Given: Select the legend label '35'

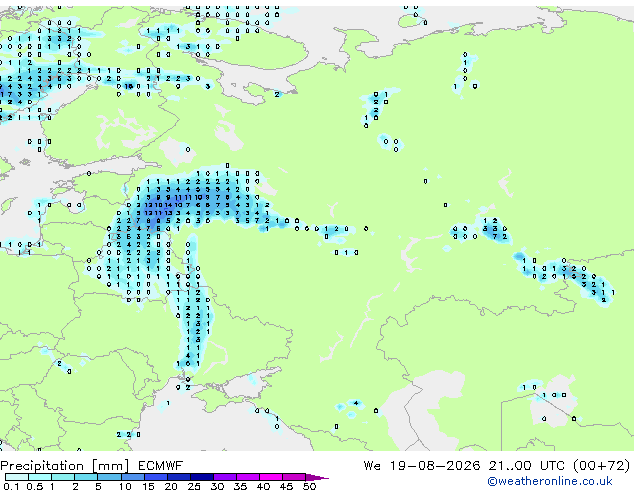Looking at the screenshot, I should click(x=240, y=486).
